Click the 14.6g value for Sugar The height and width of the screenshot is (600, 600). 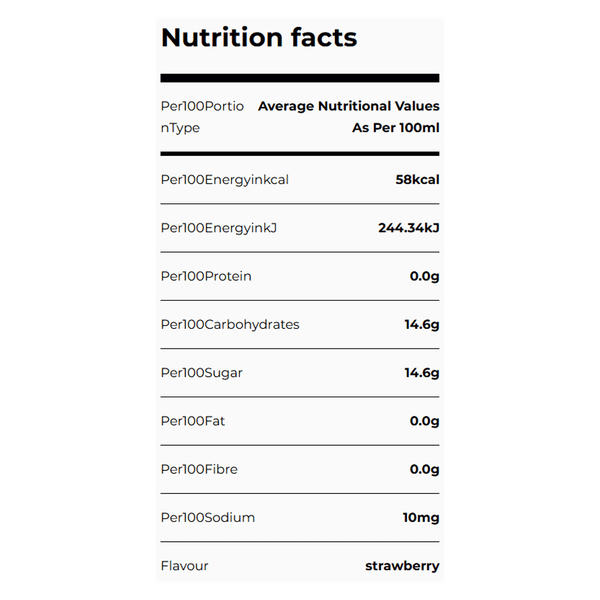(421, 373)
